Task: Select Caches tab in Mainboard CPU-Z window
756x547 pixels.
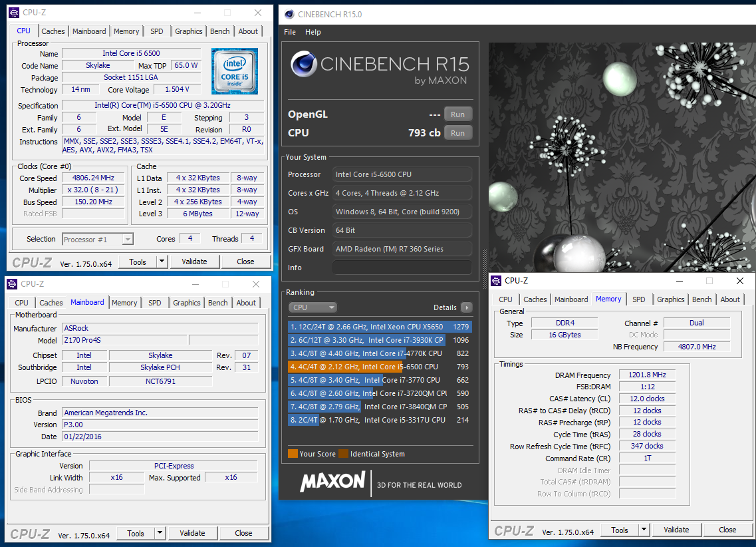Action: click(51, 303)
